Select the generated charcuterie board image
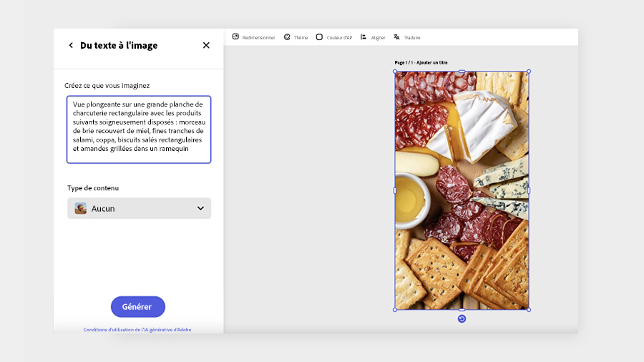The image size is (644, 362). click(462, 190)
